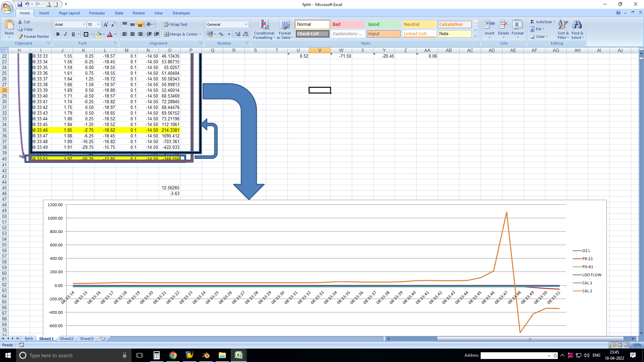
Task: Open the Number Format dropdown showing General
Action: click(x=246, y=24)
